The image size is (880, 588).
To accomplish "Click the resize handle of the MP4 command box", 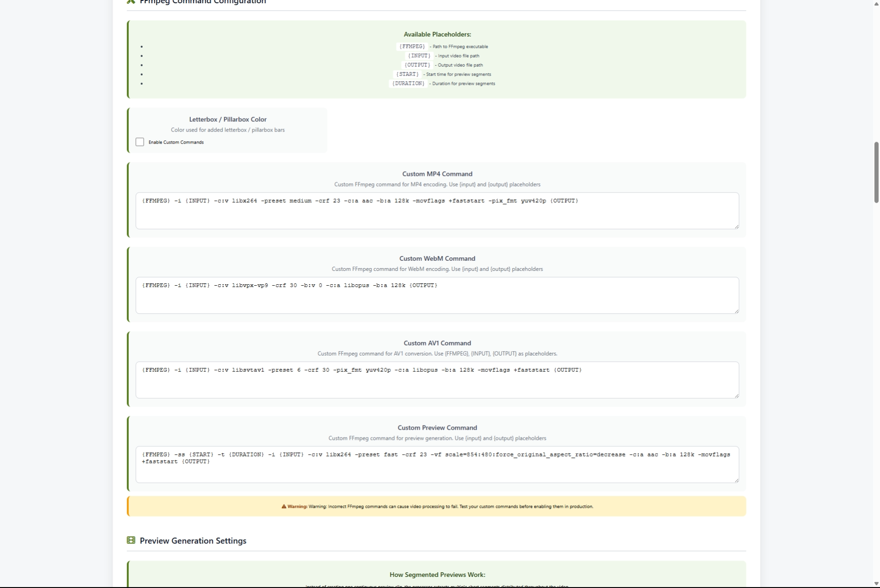I will (736, 226).
